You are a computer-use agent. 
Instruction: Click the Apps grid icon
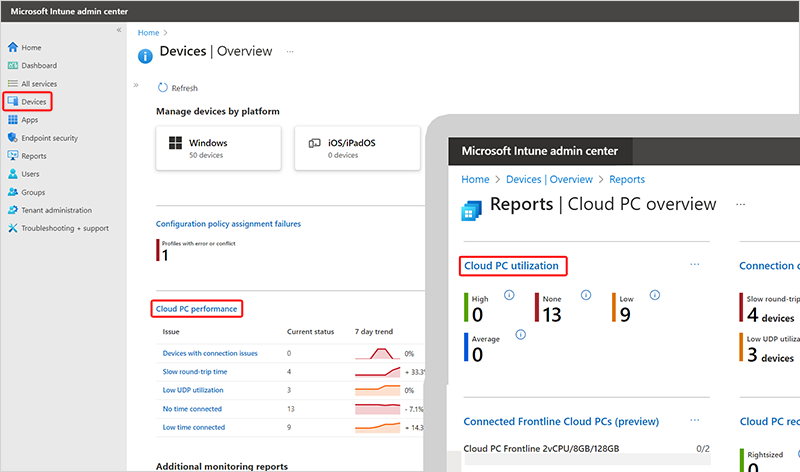12,120
